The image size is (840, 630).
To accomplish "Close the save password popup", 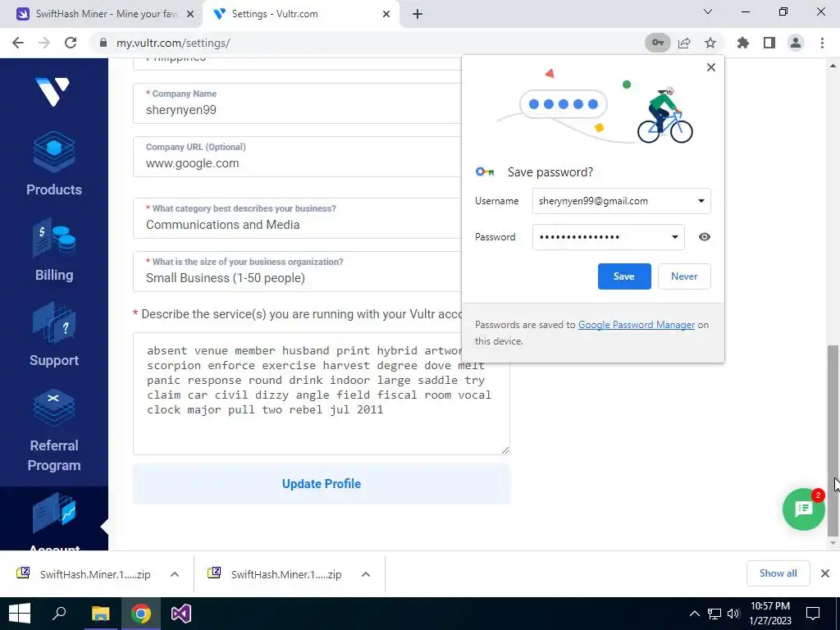I will click(x=711, y=67).
